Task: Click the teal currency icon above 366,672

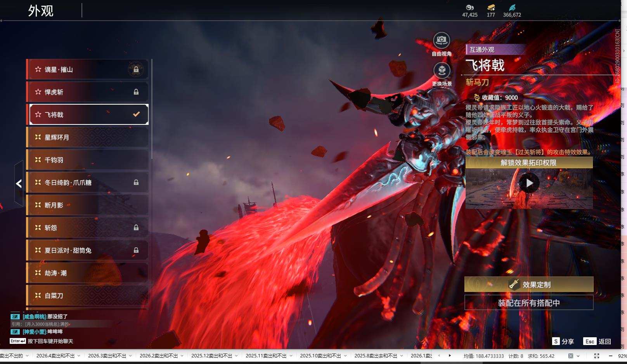Action: (512, 7)
